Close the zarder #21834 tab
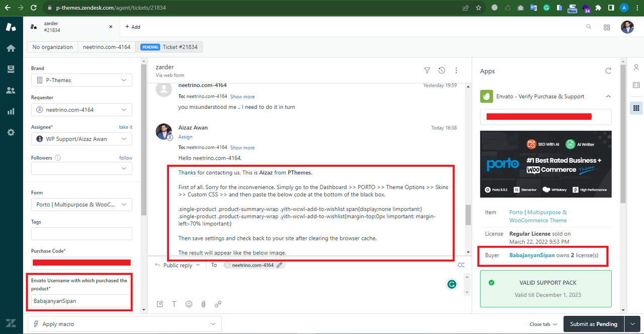This screenshot has height=334, width=644. (111, 27)
